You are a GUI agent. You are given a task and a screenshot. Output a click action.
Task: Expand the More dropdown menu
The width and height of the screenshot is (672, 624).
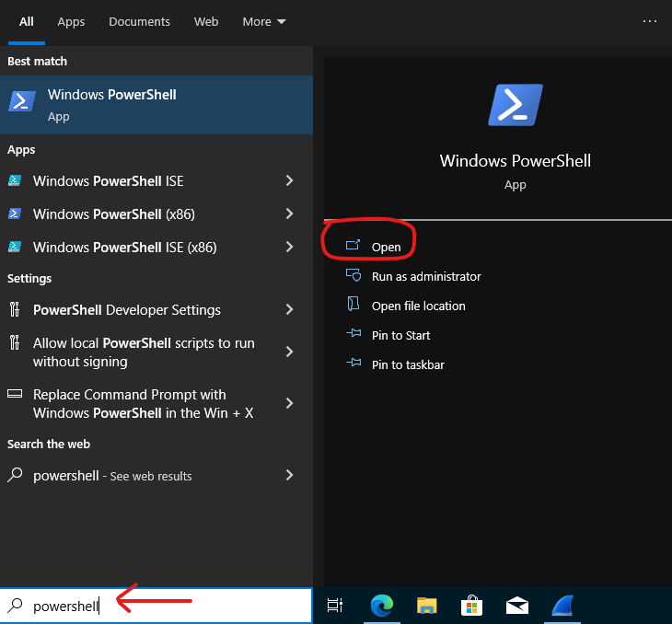(264, 22)
